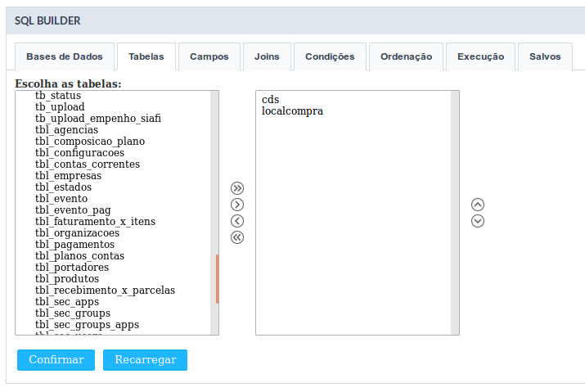Click the Recarregar button
Screen dimensions: 585x392
[145, 360]
